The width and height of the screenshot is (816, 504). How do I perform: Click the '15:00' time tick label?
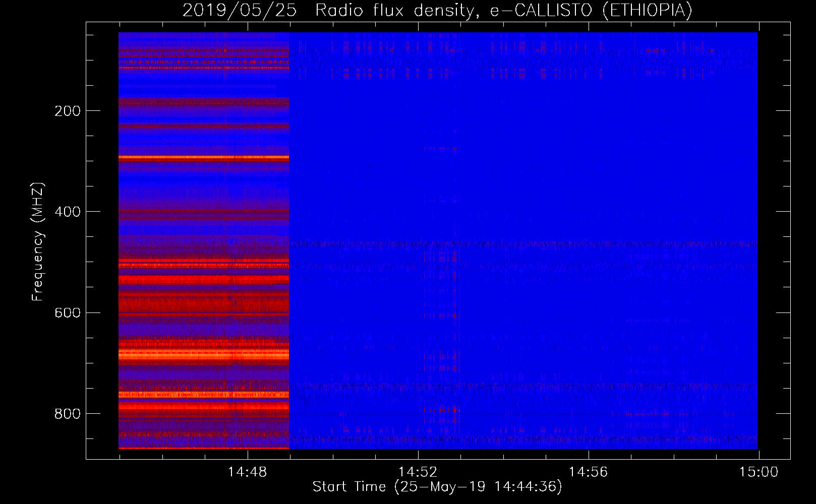(759, 472)
